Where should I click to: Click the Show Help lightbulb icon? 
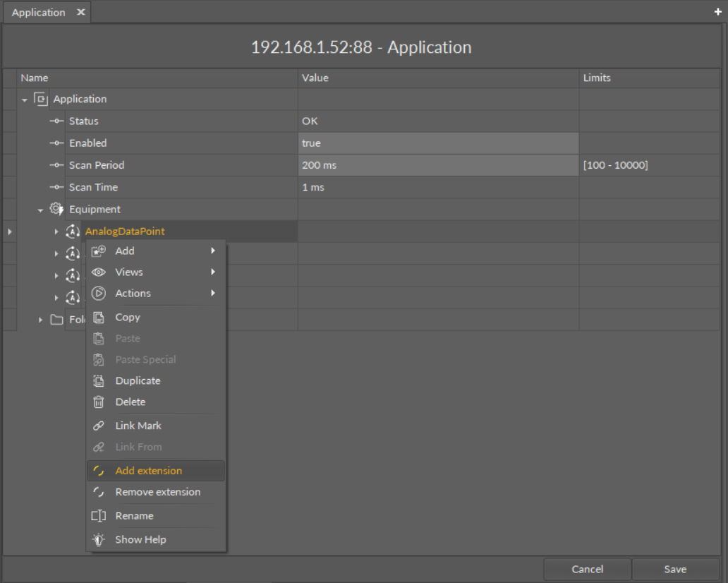99,540
